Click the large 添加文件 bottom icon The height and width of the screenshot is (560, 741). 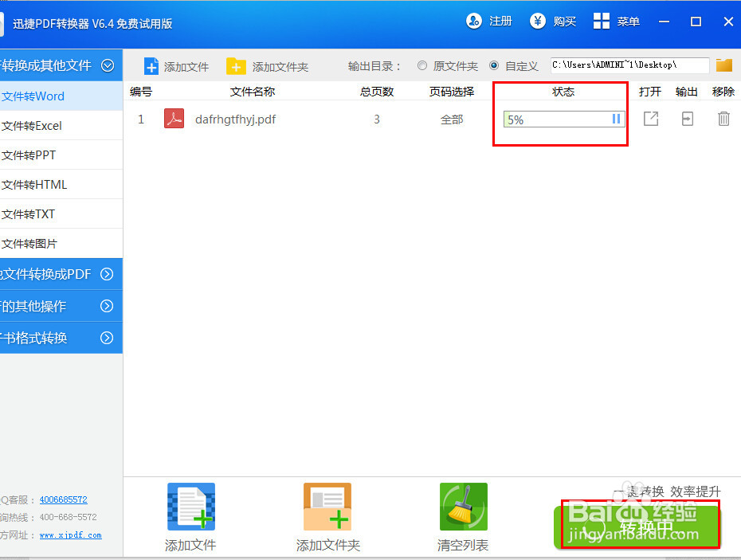191,507
